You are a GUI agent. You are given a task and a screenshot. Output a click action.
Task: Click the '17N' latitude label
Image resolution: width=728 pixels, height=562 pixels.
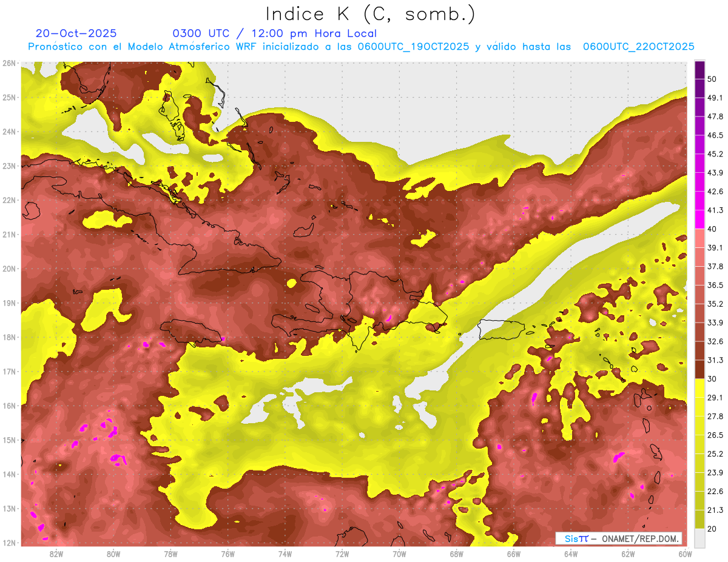click(9, 372)
